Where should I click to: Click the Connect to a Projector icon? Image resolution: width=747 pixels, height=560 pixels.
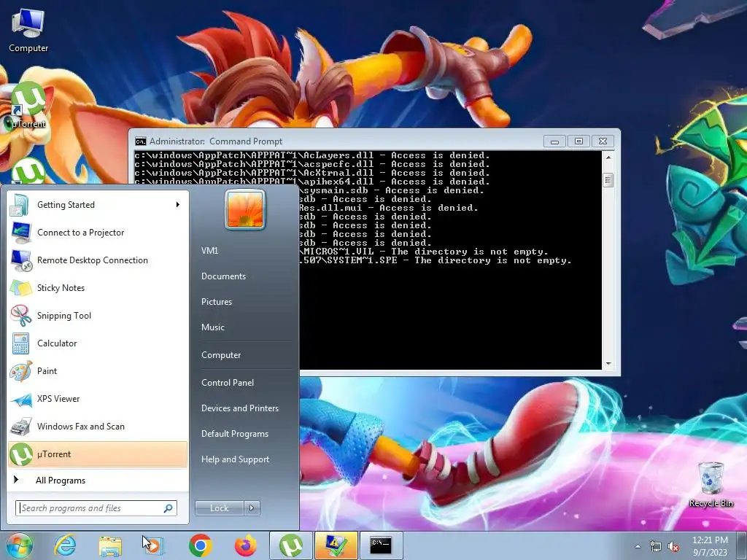(x=20, y=233)
